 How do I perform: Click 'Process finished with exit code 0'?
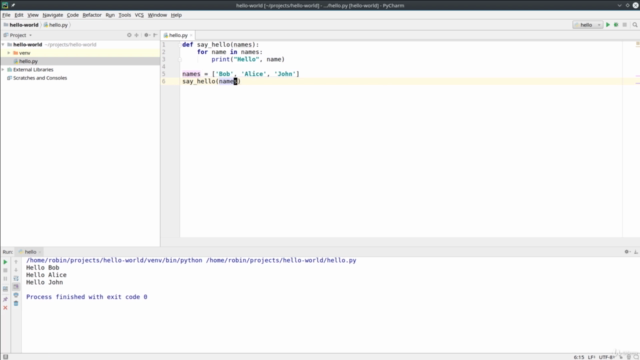[x=87, y=297]
